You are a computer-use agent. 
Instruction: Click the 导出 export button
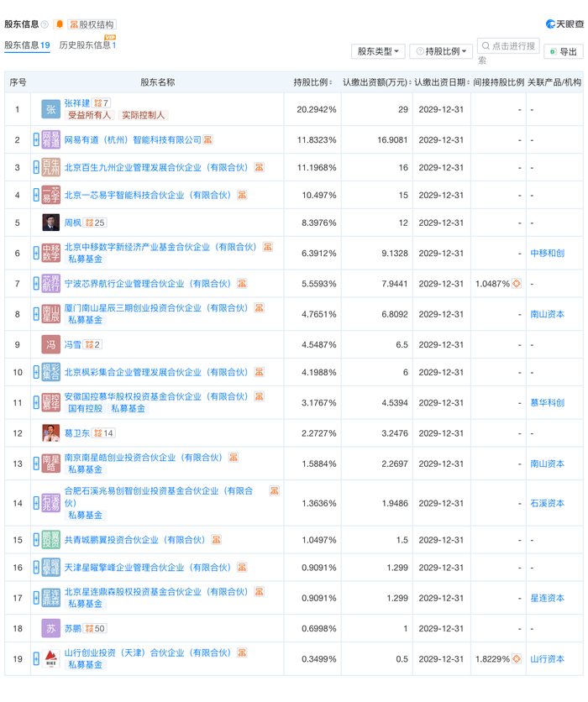click(x=564, y=51)
